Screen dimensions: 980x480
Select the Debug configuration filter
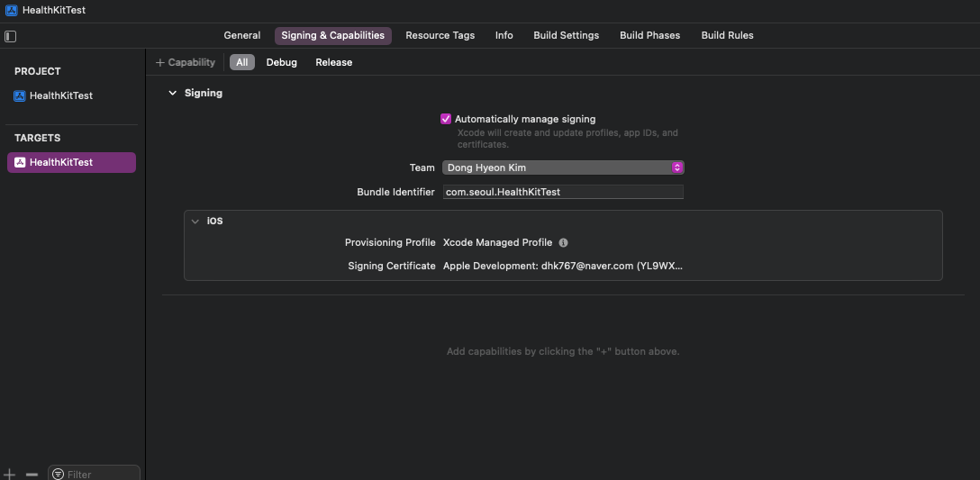[x=281, y=62]
